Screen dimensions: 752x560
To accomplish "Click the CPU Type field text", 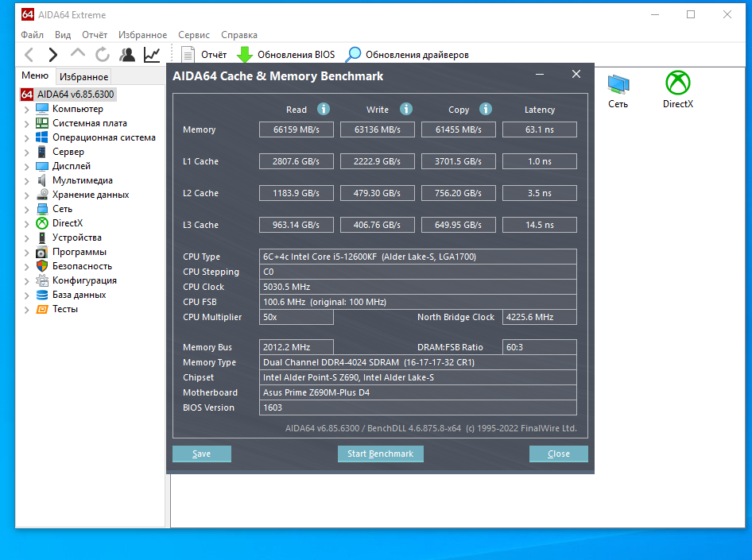I will 417,257.
